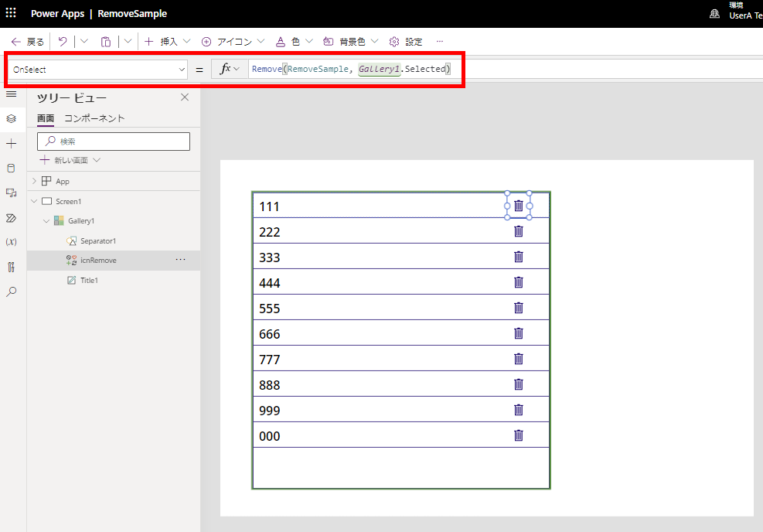Open the 色 color picker menu
The width and height of the screenshot is (763, 532).
[294, 42]
